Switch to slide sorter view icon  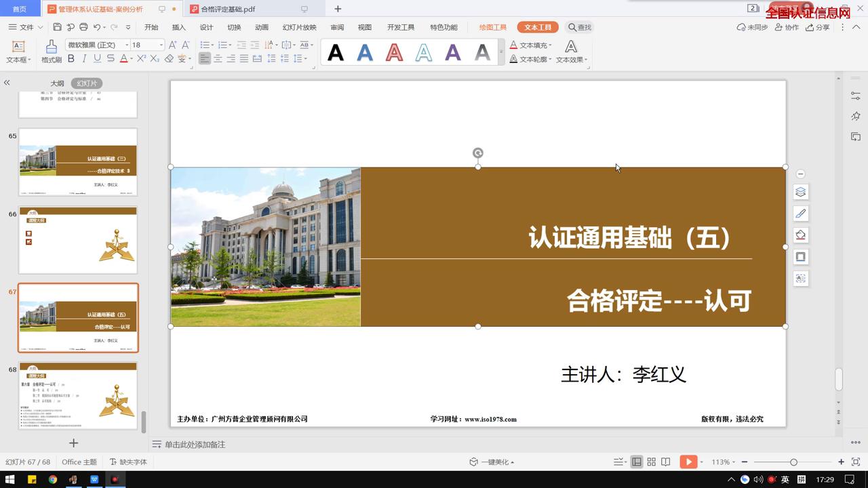pyautogui.click(x=651, y=462)
